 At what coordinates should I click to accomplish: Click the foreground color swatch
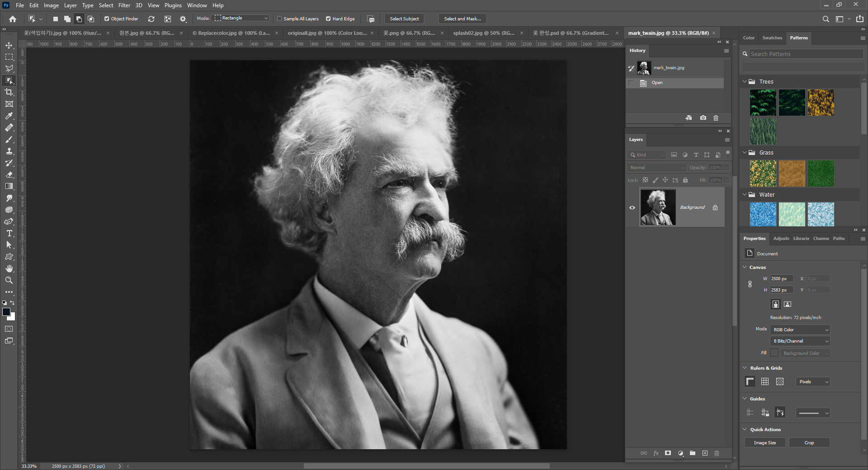click(x=6, y=312)
